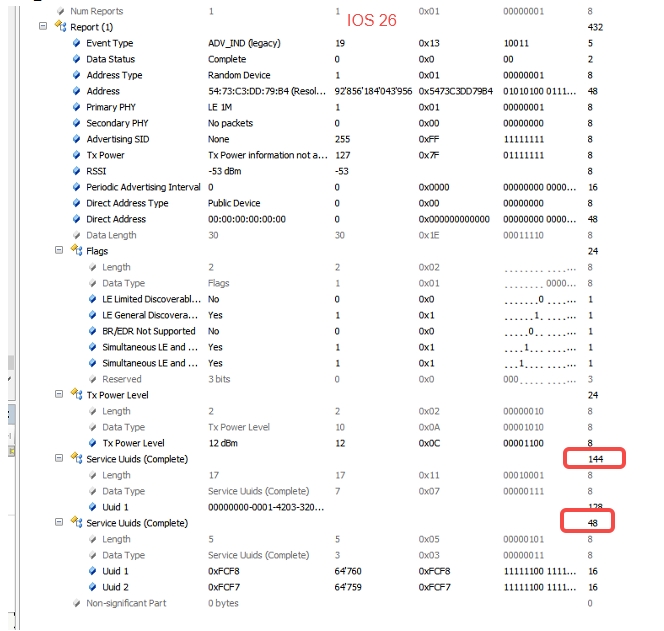Click the Secondary PHY field icon

(77, 123)
